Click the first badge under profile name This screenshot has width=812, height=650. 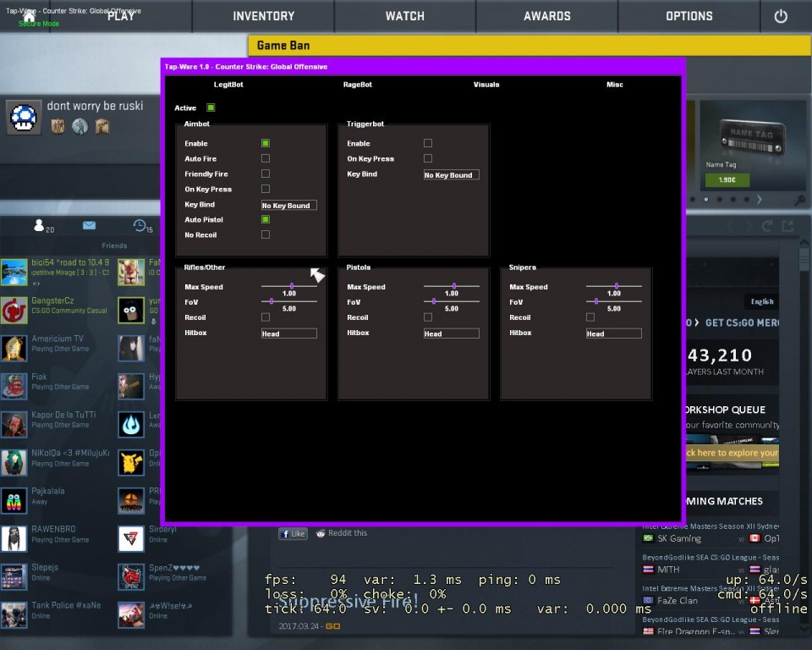(58, 126)
